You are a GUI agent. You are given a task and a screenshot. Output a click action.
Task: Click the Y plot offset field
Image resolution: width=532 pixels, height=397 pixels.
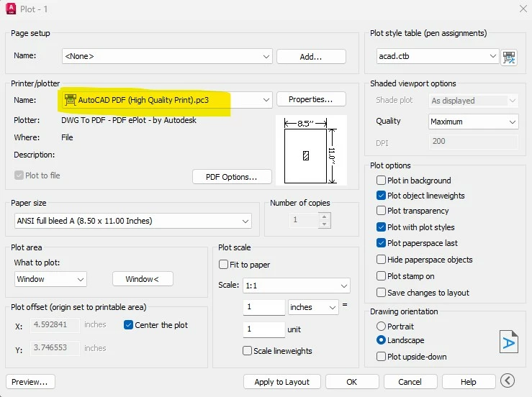[55, 348]
